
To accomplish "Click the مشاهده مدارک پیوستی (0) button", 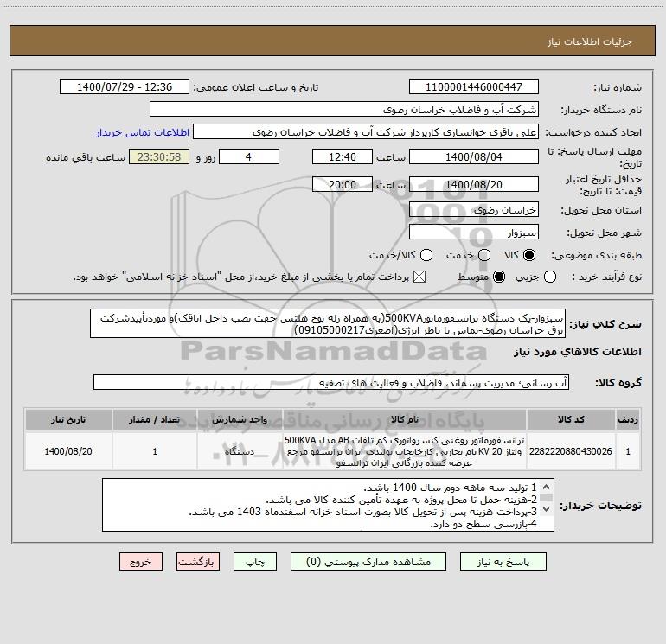I will pyautogui.click(x=368, y=562).
